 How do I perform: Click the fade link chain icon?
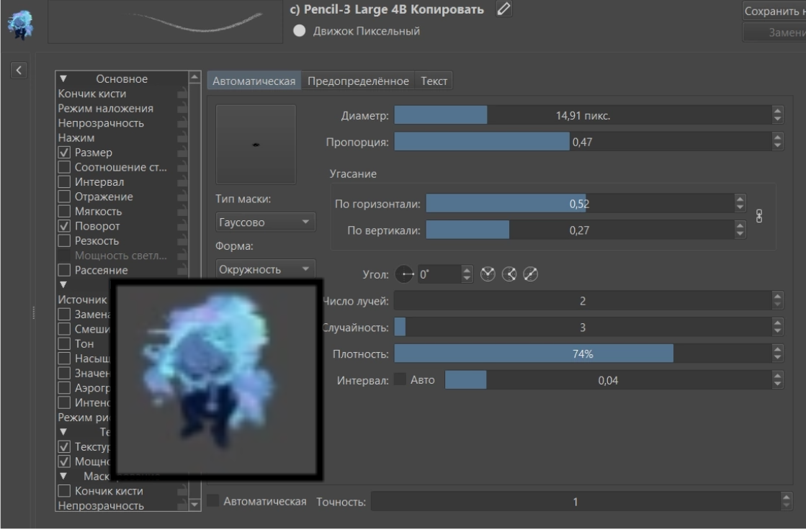[x=759, y=216]
